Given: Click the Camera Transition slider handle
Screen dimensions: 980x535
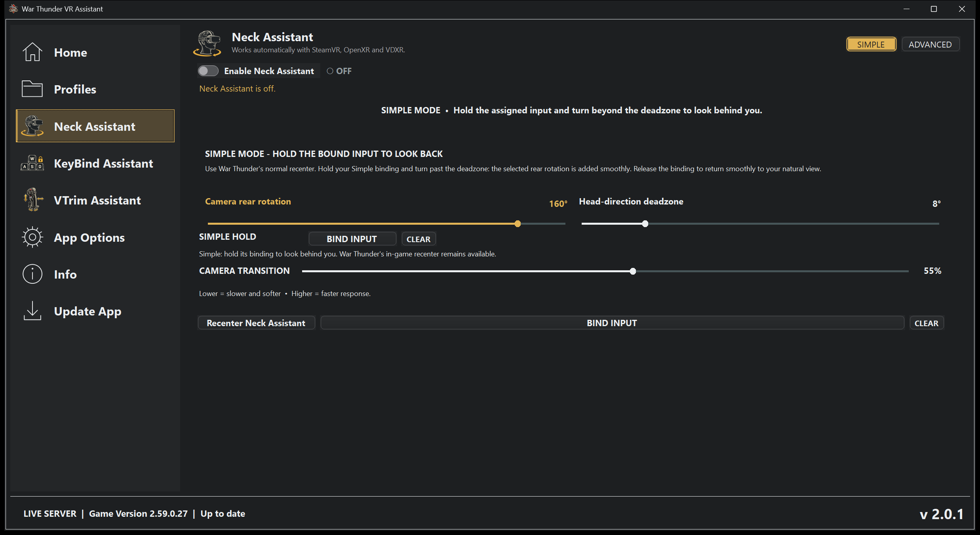Looking at the screenshot, I should 633,271.
